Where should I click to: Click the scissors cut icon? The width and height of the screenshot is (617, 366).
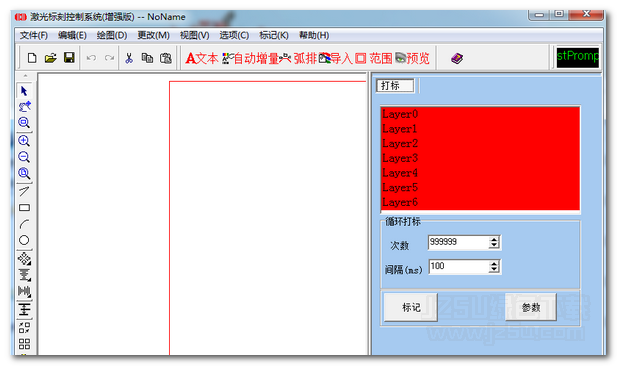(129, 58)
